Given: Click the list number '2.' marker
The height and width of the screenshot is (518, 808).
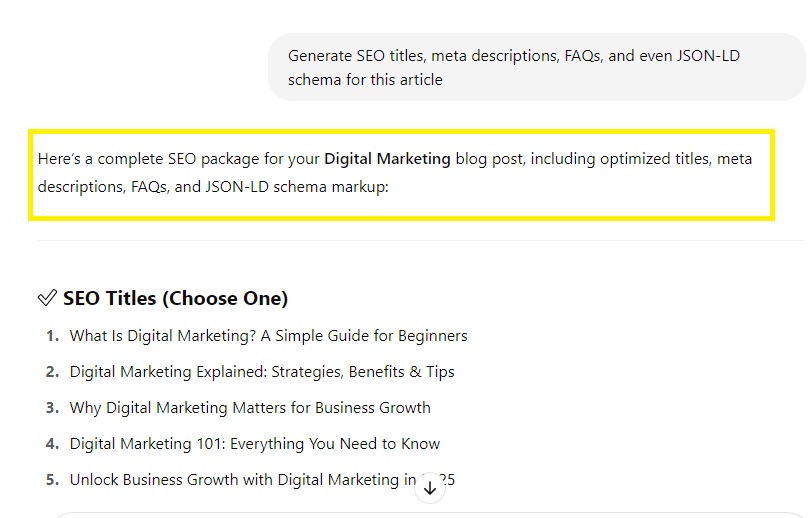Looking at the screenshot, I should pyautogui.click(x=53, y=372).
